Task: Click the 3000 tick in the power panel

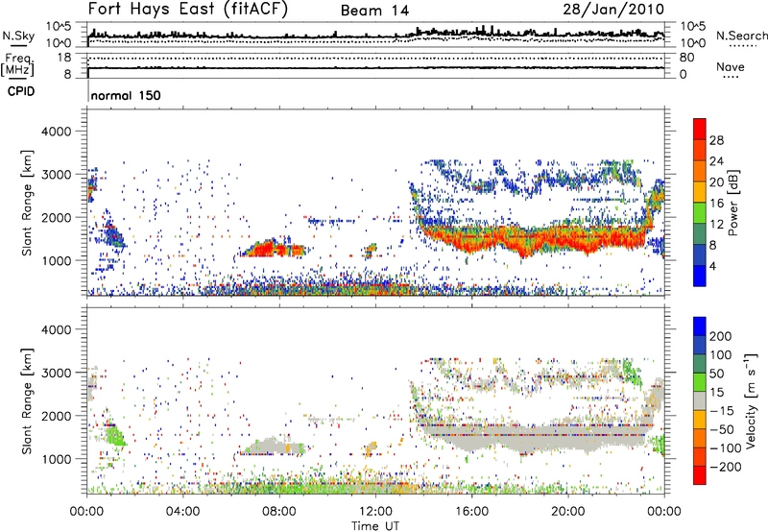Action: [56, 175]
